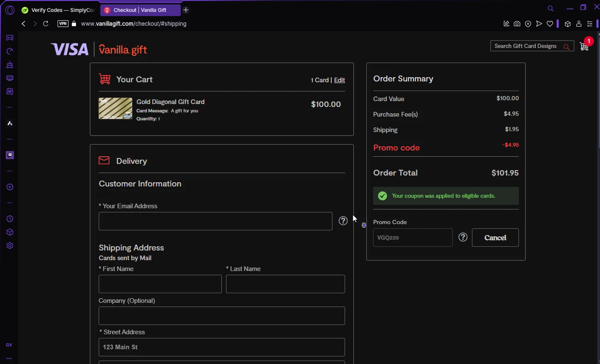Open the ad blocker shield icon

pyautogui.click(x=528, y=24)
